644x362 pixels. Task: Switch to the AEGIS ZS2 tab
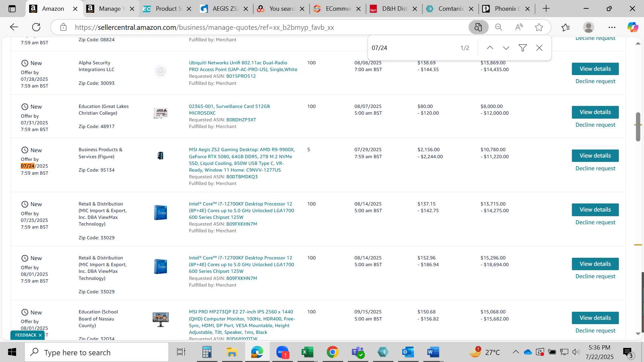pyautogui.click(x=224, y=9)
